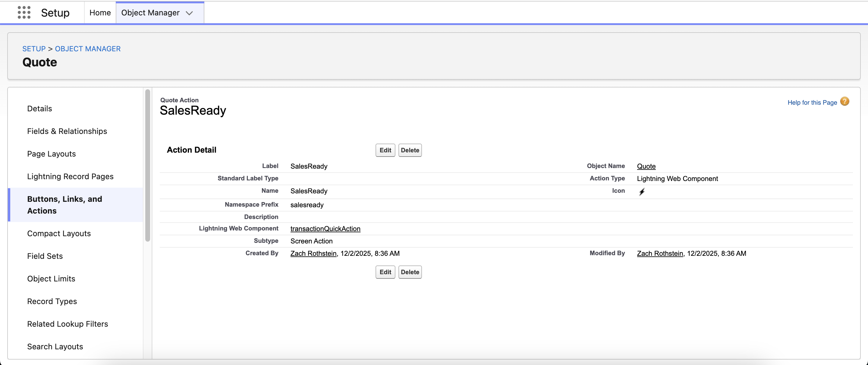Select the Object Manager tab
868x365 pixels.
(x=150, y=13)
